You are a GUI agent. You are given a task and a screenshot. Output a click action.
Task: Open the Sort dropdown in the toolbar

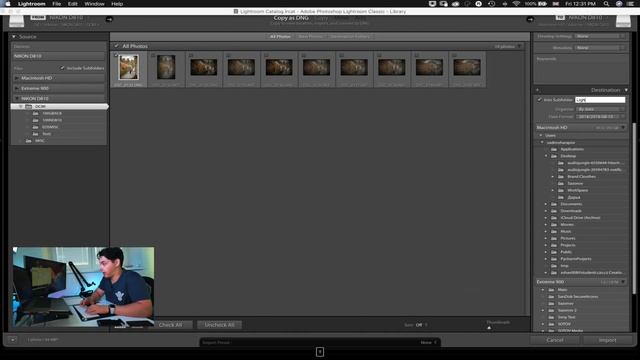pos(422,325)
